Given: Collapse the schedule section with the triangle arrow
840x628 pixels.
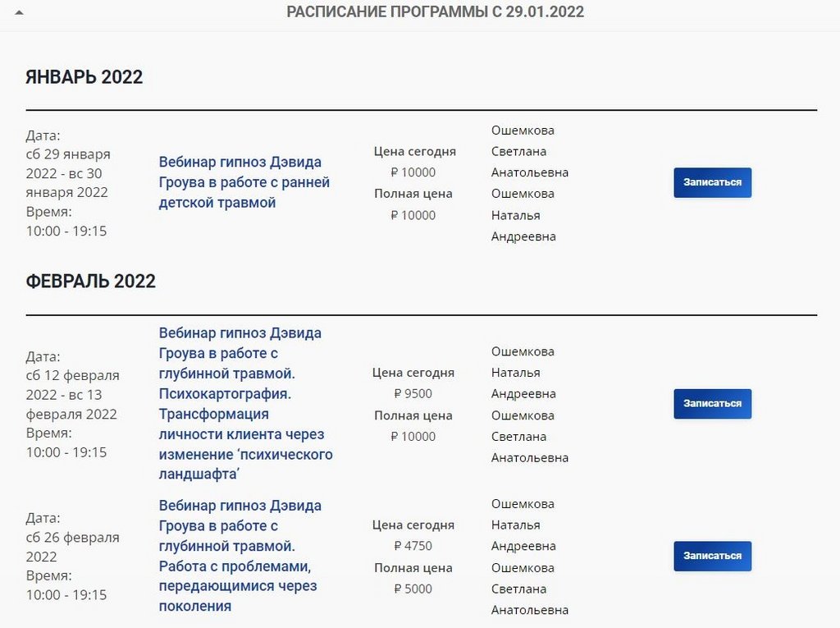Looking at the screenshot, I should click(x=19, y=13).
